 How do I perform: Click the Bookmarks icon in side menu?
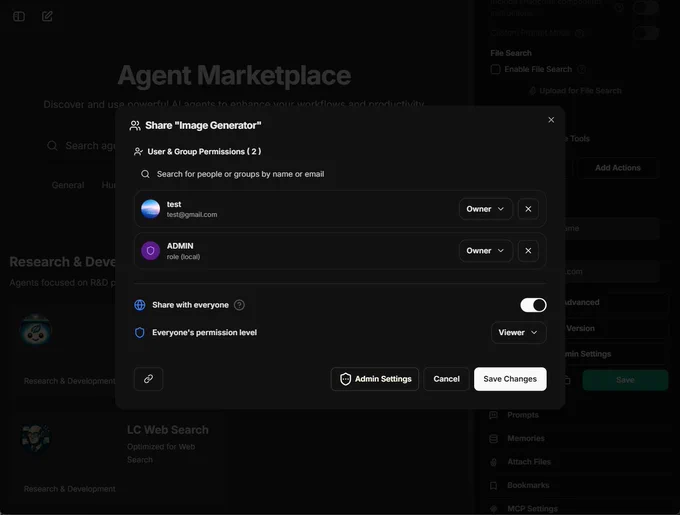494,486
